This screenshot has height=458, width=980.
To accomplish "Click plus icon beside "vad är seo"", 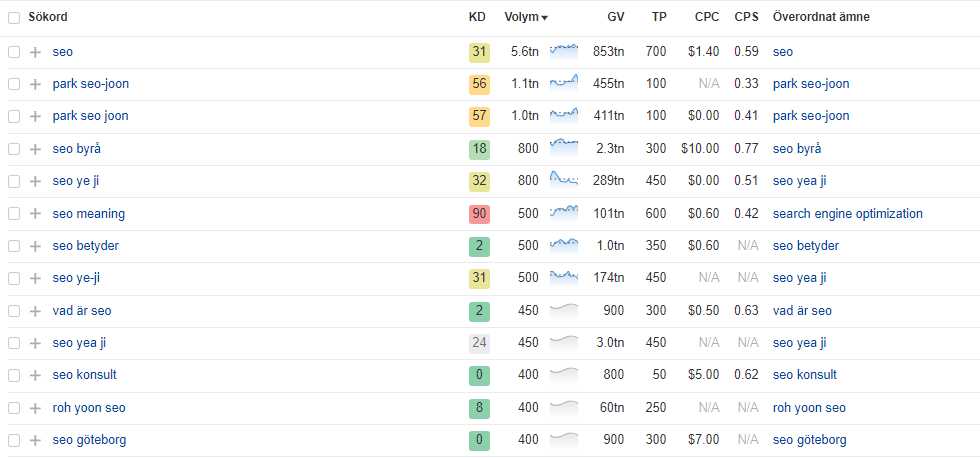I will pyautogui.click(x=35, y=311).
